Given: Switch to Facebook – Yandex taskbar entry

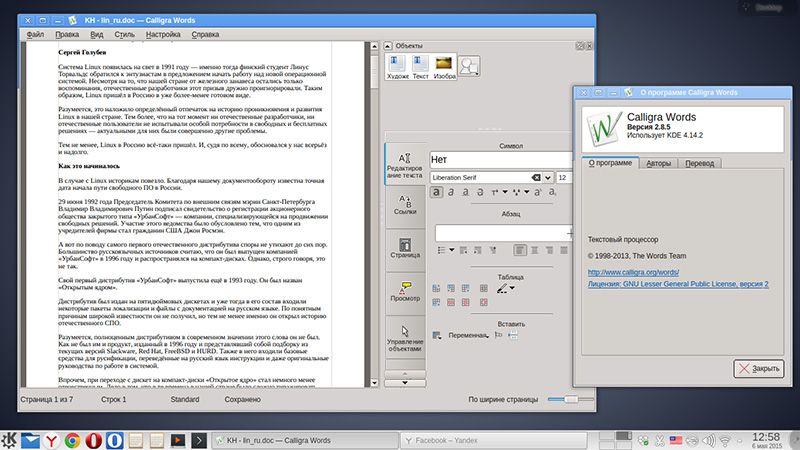Looking at the screenshot, I should (494, 440).
